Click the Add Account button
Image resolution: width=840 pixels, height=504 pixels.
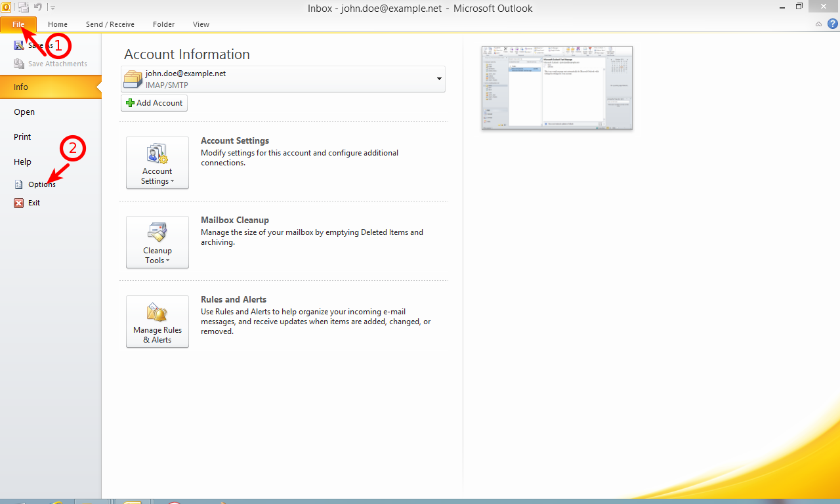tap(154, 103)
